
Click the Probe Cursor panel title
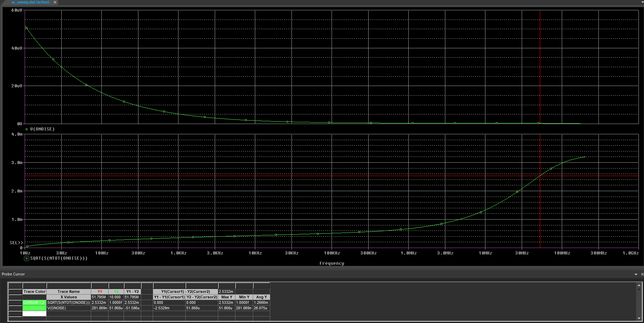tap(13, 274)
